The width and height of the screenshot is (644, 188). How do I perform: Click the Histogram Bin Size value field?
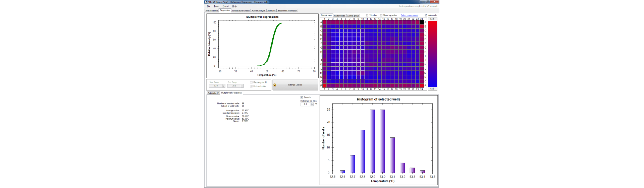306,105
